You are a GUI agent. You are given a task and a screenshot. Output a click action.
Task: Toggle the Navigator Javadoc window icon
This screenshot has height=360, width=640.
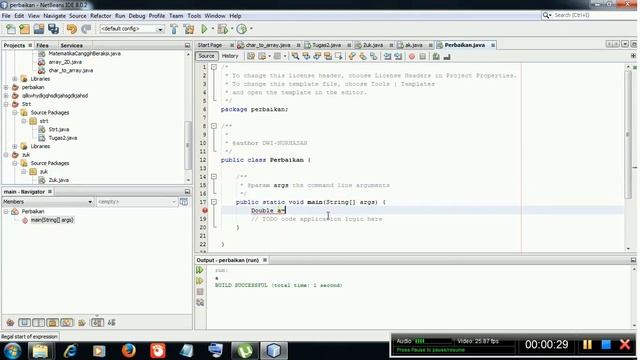pos(184,202)
